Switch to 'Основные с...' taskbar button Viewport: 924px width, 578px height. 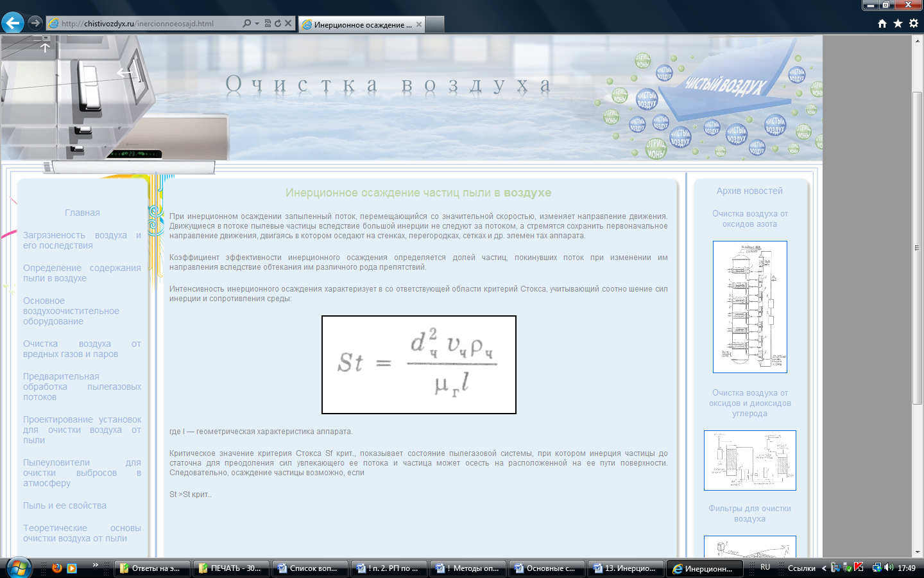547,568
